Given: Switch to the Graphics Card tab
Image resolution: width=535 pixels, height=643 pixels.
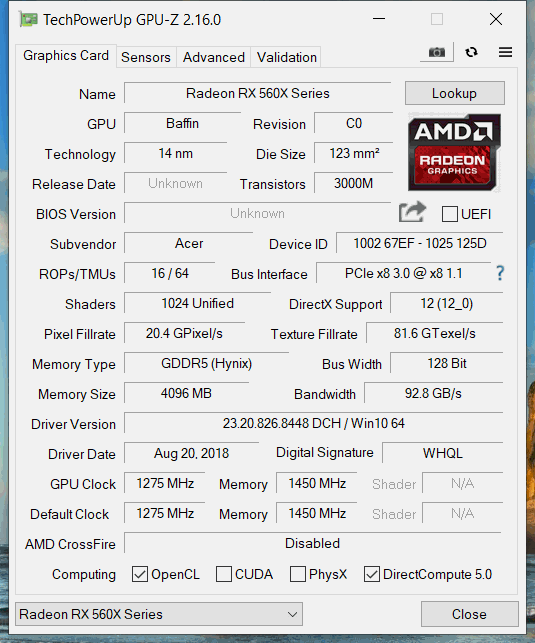Looking at the screenshot, I should click(66, 55).
